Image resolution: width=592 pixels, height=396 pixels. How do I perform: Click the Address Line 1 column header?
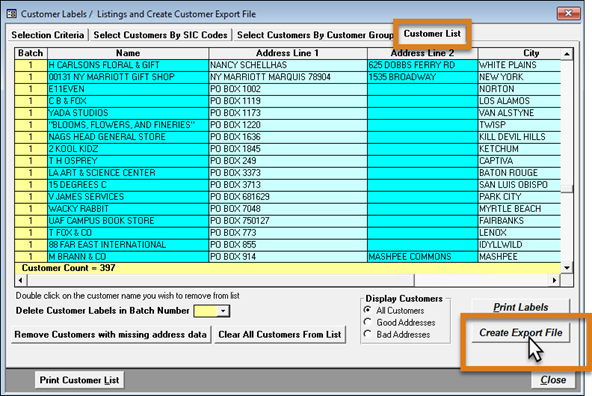288,53
